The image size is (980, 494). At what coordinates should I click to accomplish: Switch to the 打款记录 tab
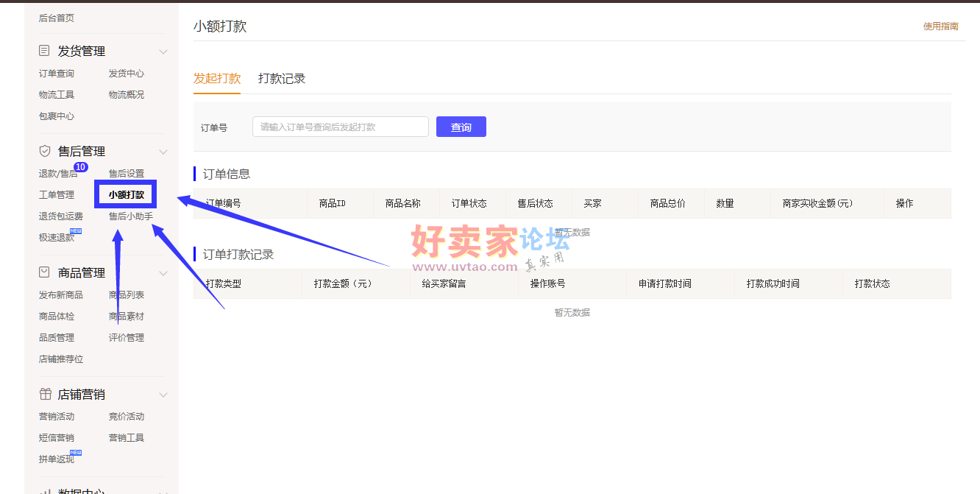(281, 79)
